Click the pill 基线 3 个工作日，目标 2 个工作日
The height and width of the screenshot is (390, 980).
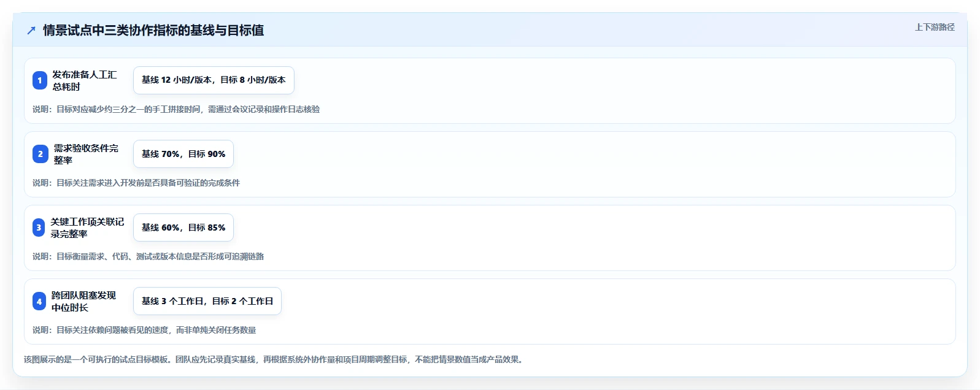click(207, 301)
